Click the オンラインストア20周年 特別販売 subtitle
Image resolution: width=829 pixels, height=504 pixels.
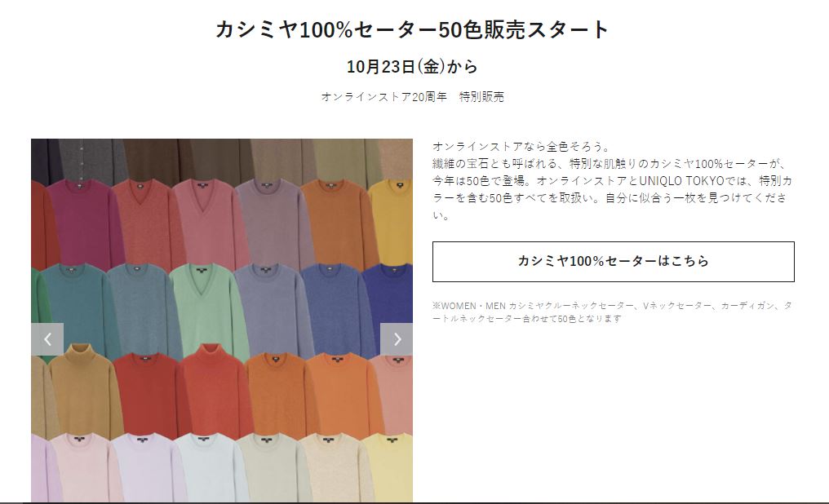pos(412,97)
